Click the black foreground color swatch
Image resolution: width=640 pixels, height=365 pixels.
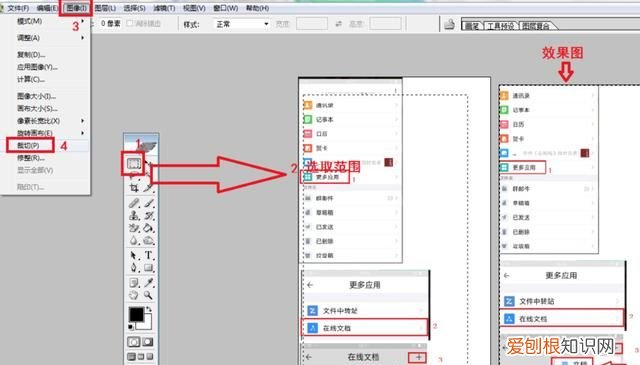(136, 314)
